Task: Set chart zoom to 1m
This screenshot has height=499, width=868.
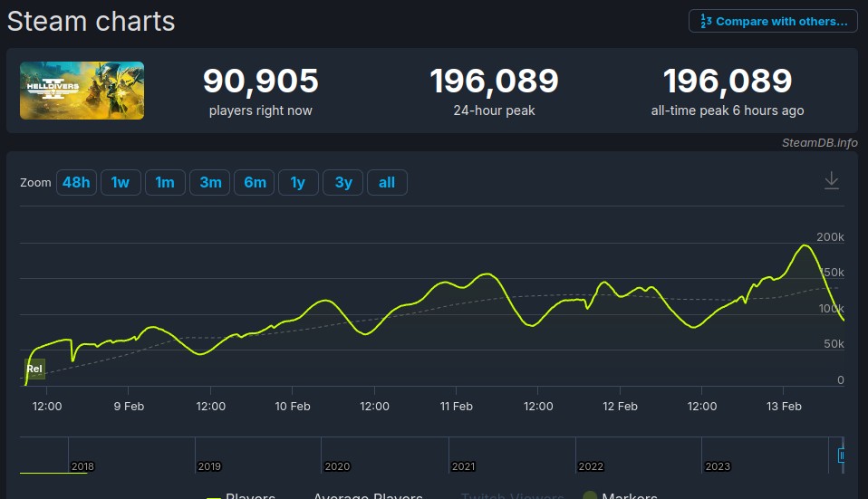Action: 165,183
